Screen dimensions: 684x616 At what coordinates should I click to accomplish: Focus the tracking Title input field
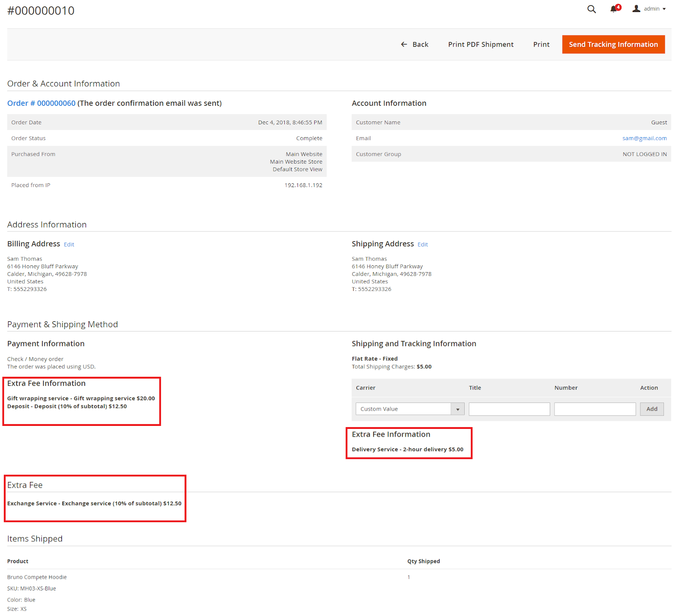click(509, 409)
